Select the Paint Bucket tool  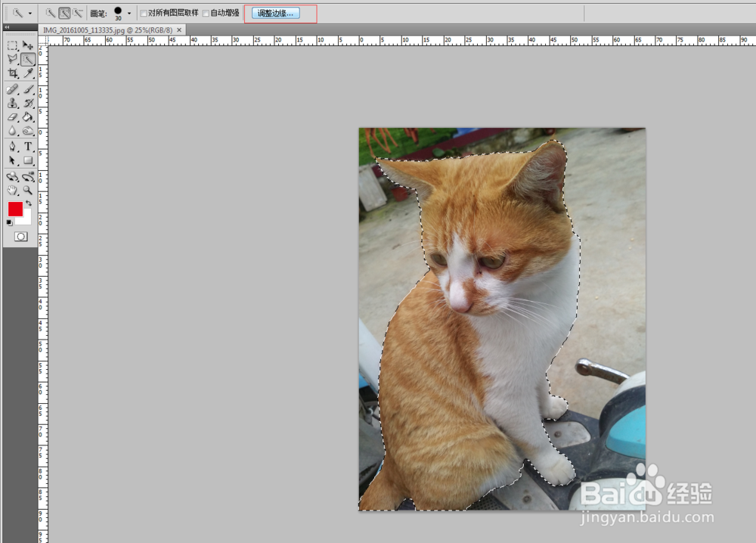pyautogui.click(x=28, y=117)
